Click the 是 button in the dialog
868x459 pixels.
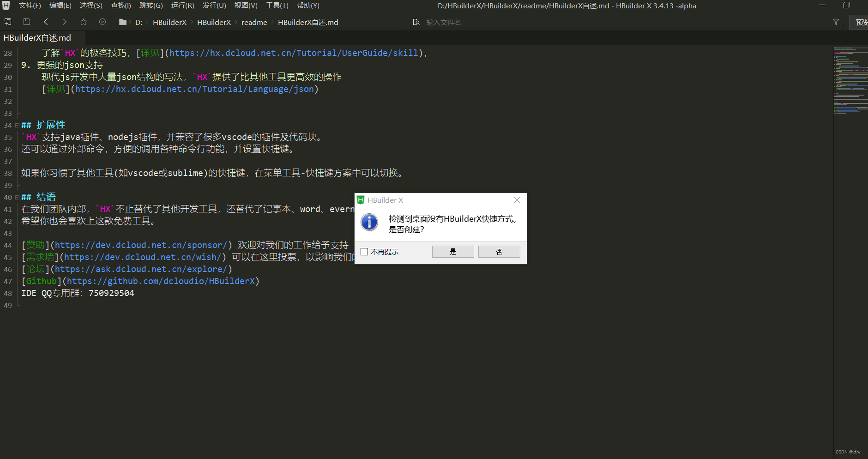(x=452, y=251)
